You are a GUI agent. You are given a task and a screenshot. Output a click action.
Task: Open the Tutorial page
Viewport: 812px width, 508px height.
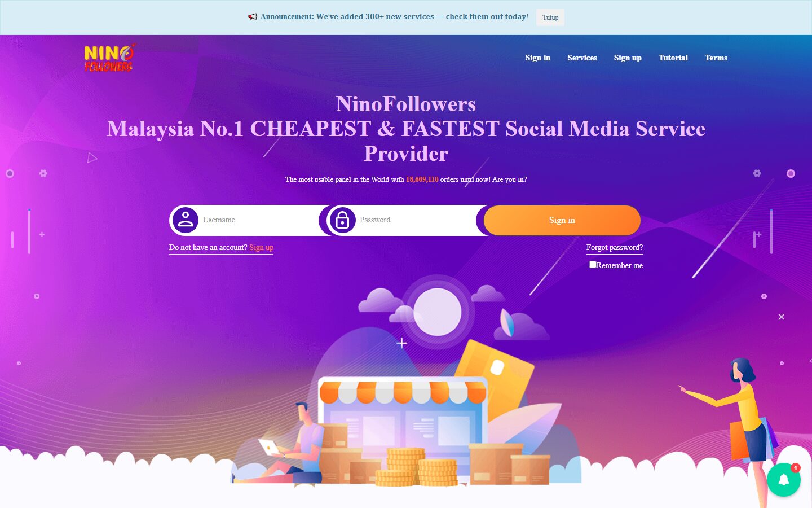673,58
